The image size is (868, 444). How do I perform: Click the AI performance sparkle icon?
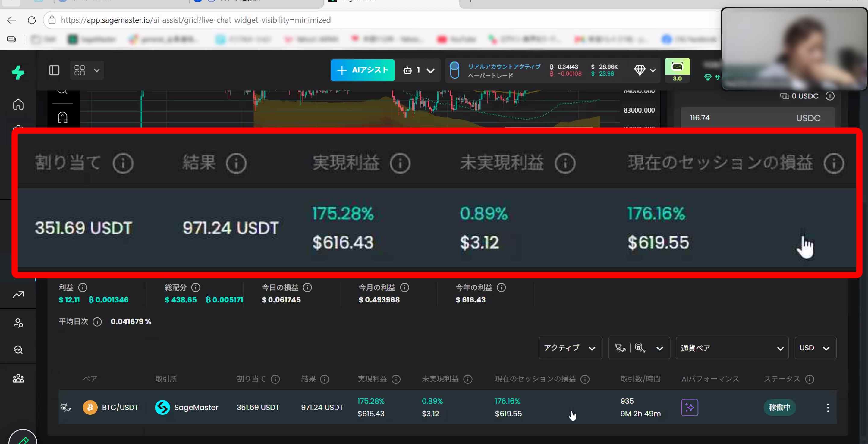tap(689, 407)
